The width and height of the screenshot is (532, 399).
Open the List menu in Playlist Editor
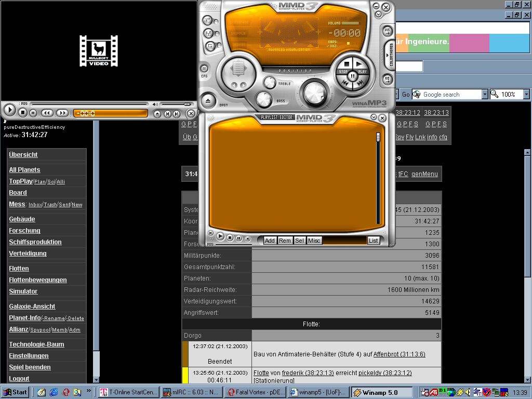[373, 241]
